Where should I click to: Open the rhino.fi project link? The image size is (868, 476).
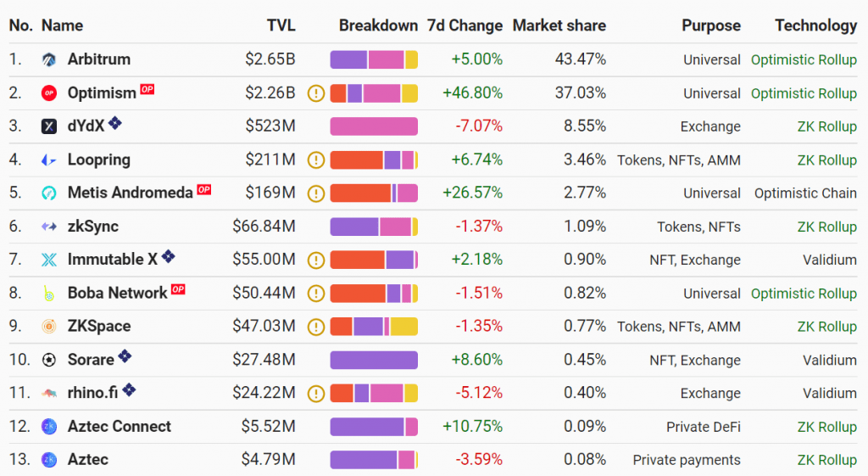click(92, 393)
